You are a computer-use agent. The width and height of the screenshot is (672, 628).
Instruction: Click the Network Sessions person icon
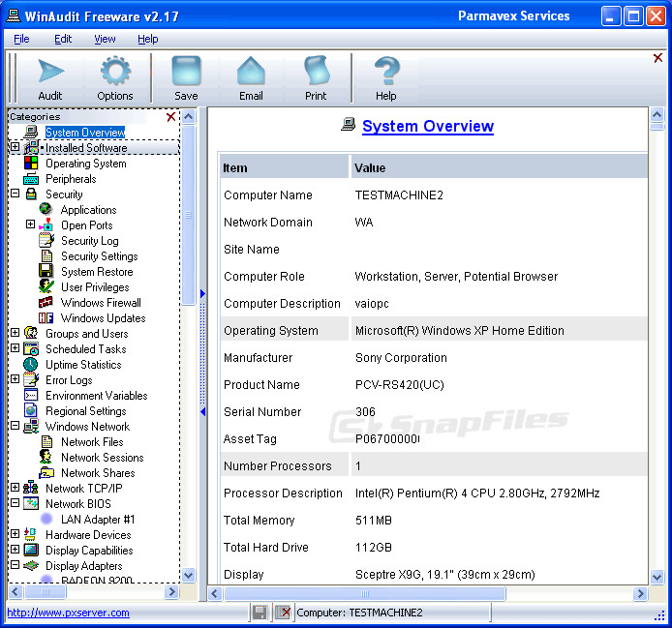46,457
